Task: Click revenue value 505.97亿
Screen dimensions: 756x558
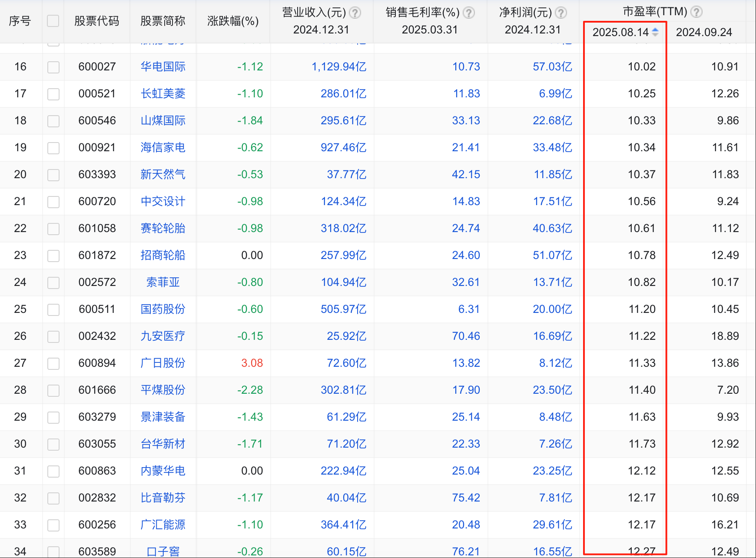Action: point(344,309)
